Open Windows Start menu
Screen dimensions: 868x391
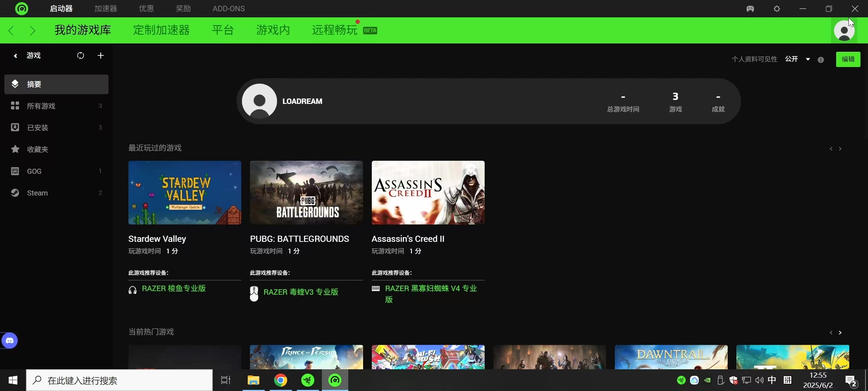13,380
